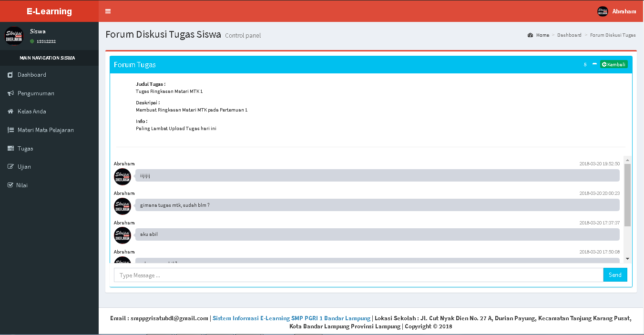The image size is (644, 335).
Task: Click the Send button
Action: (615, 275)
